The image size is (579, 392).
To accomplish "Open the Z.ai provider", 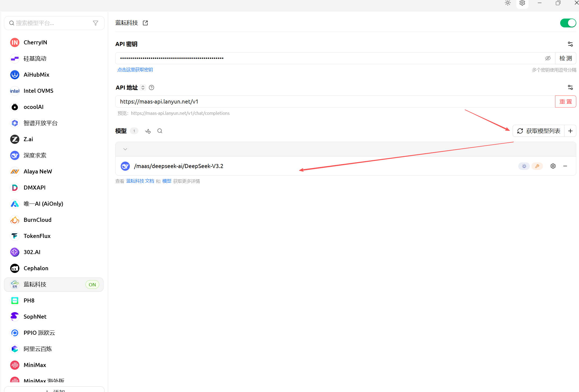I will (54, 139).
